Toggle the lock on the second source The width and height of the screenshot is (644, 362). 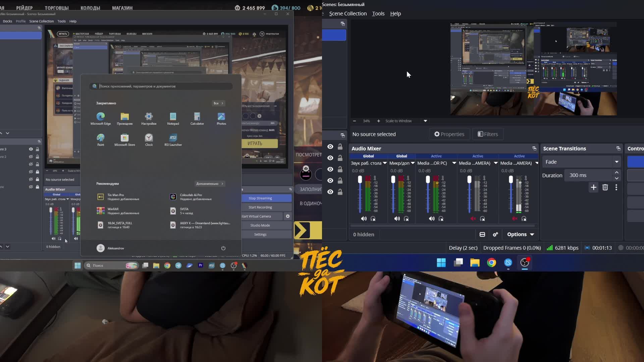(340, 158)
